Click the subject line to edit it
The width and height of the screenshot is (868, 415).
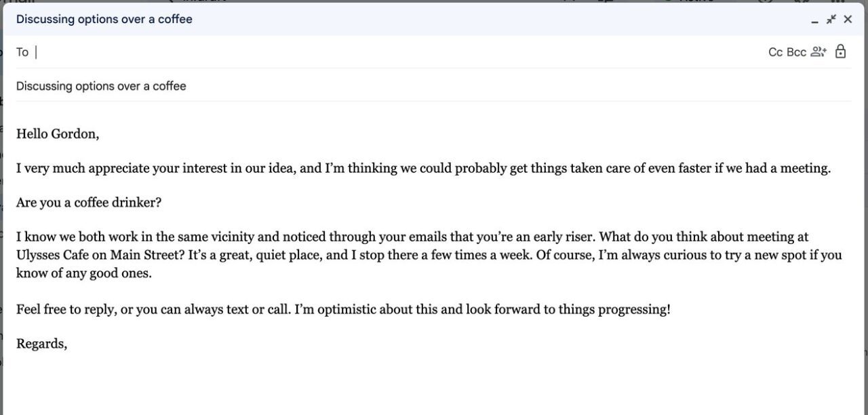[102, 85]
